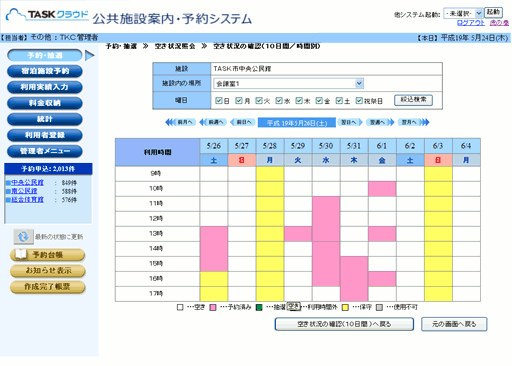Click 元の画面へ戻る button

454,324
